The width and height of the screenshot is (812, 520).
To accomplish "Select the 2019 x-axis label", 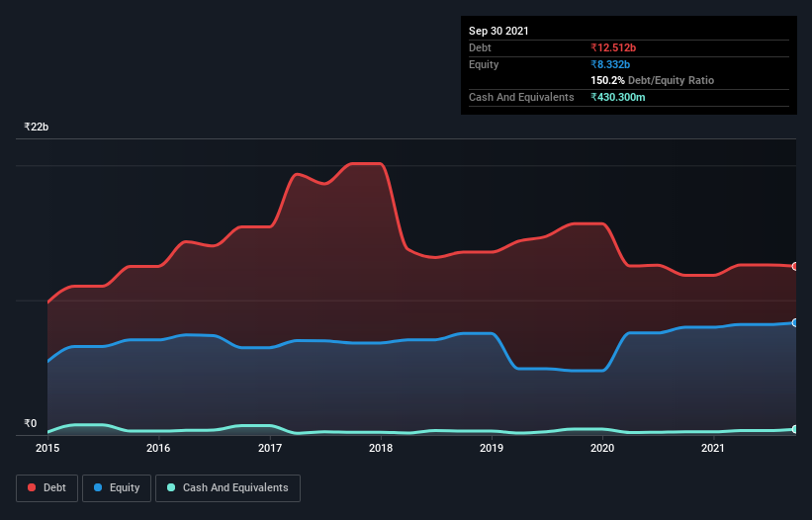I will (492, 448).
